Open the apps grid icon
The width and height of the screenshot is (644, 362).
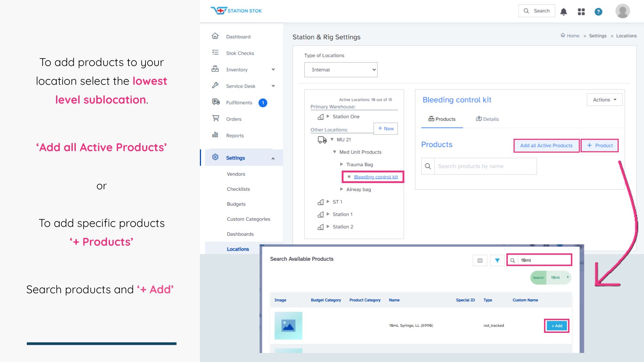581,12
